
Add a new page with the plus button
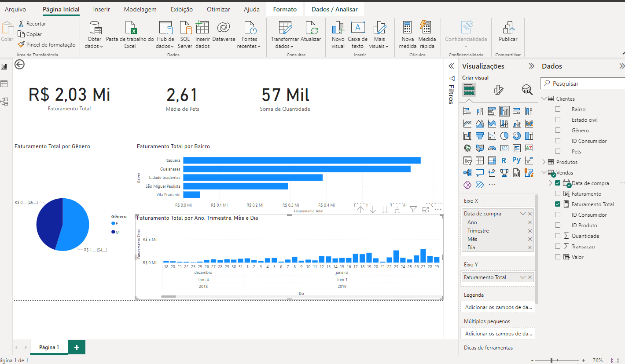(77, 347)
